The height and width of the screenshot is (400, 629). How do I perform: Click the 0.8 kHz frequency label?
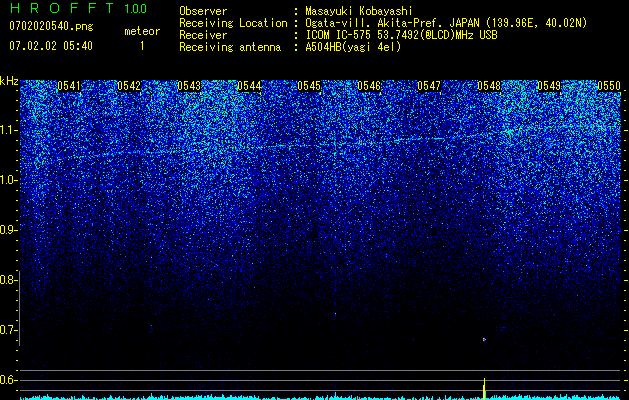[x=9, y=280]
